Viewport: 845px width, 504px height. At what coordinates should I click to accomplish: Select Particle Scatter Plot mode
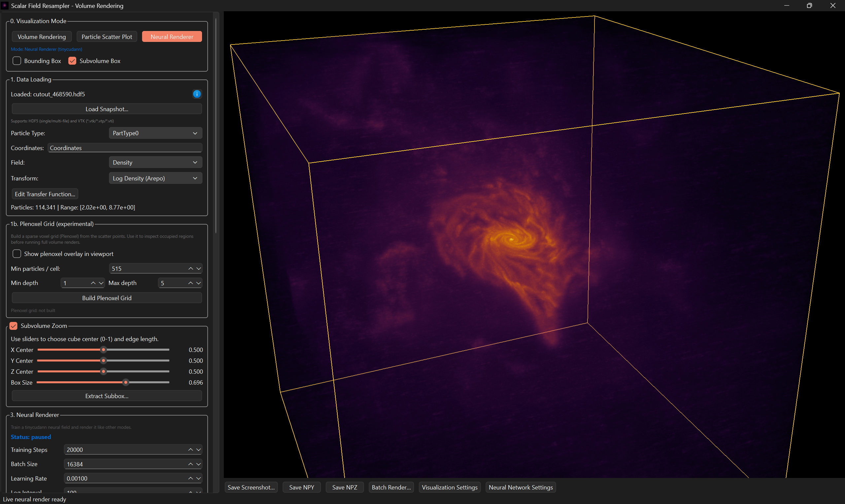[107, 37]
